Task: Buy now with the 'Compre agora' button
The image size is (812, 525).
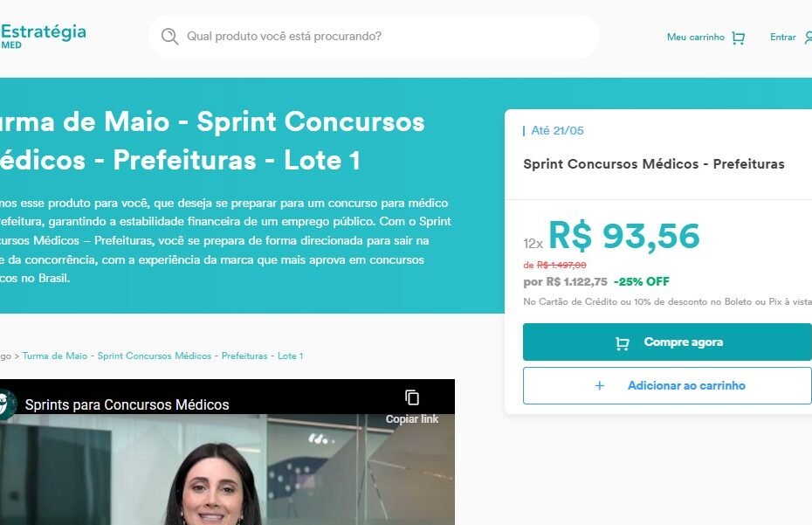Action: [668, 342]
